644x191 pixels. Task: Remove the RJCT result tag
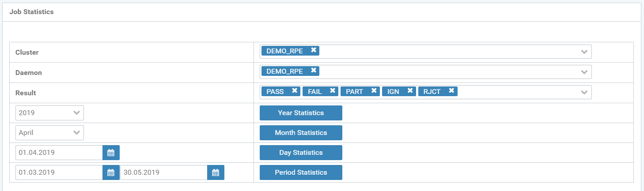pyautogui.click(x=451, y=91)
